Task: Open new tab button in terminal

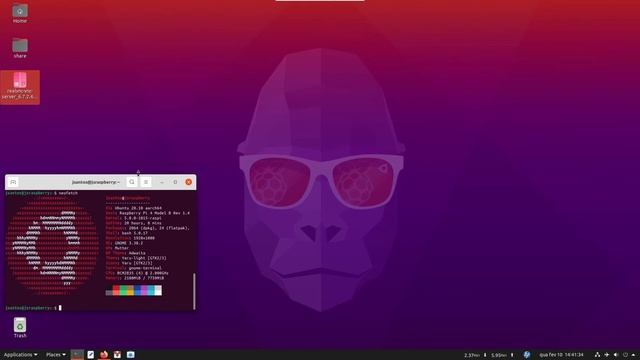Action: (x=13, y=182)
